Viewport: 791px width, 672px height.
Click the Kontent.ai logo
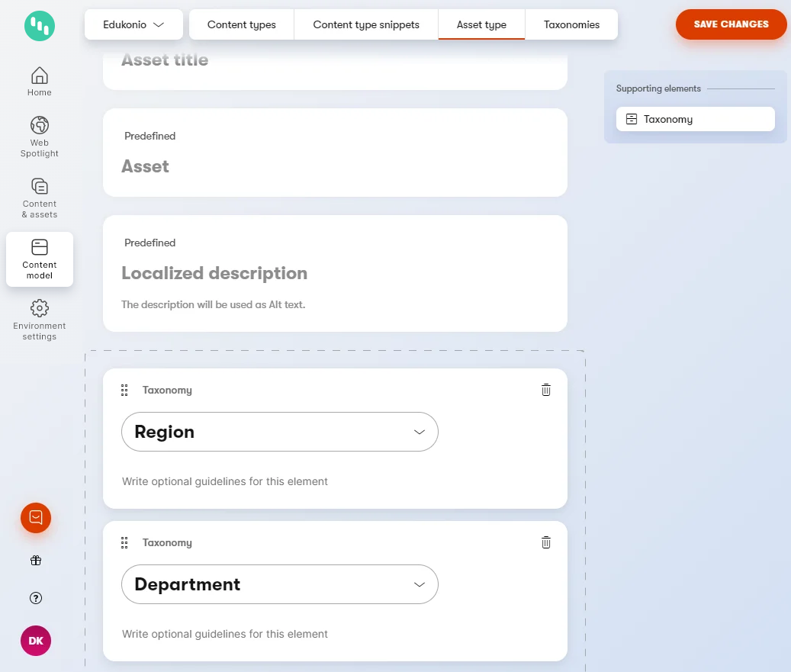pos(39,26)
